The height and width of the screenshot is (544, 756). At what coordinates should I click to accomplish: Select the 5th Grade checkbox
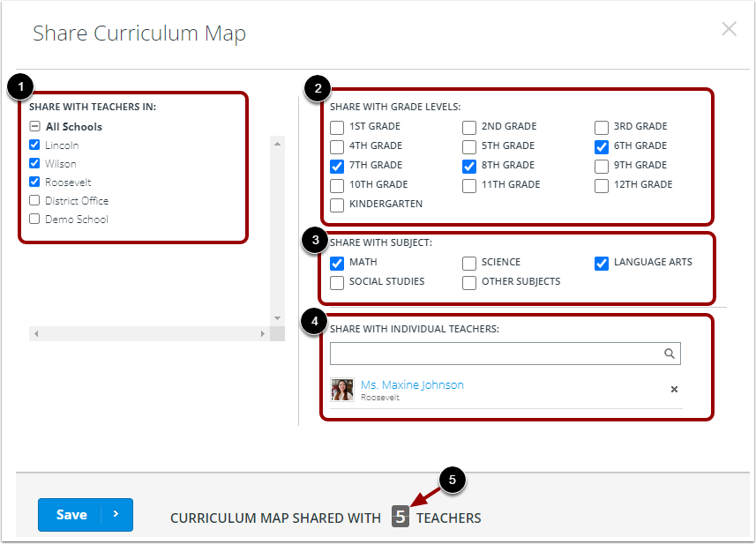click(469, 147)
